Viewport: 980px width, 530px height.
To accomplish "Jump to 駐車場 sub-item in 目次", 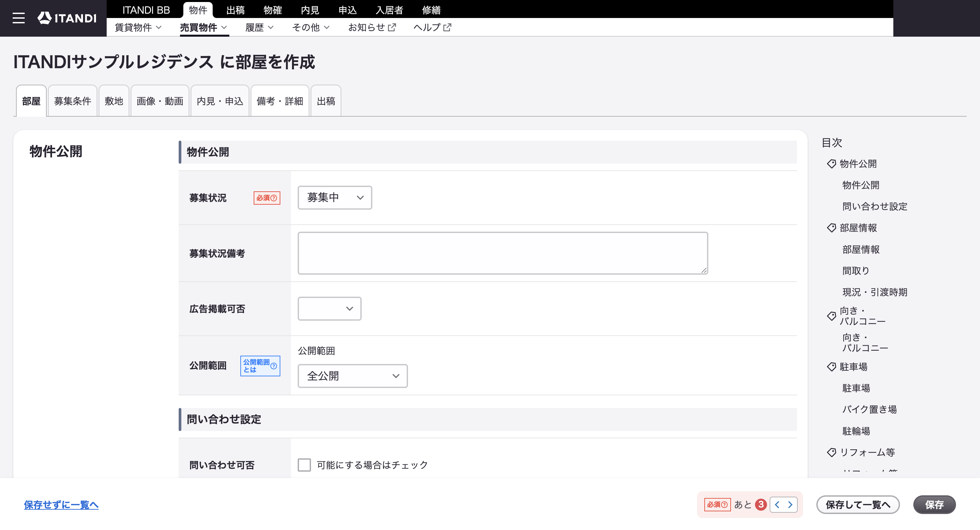I will click(856, 388).
